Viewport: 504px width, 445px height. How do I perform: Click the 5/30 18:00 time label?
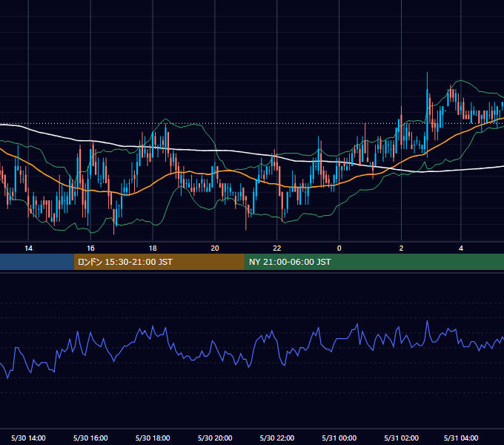[153, 438]
